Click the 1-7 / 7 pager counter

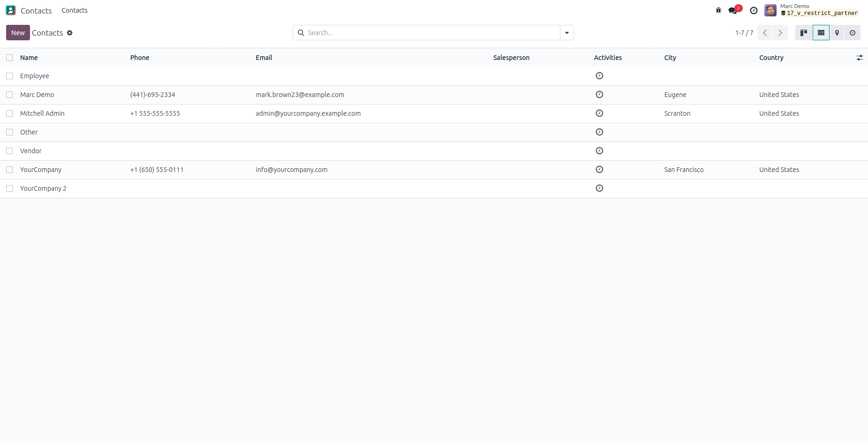click(x=744, y=33)
